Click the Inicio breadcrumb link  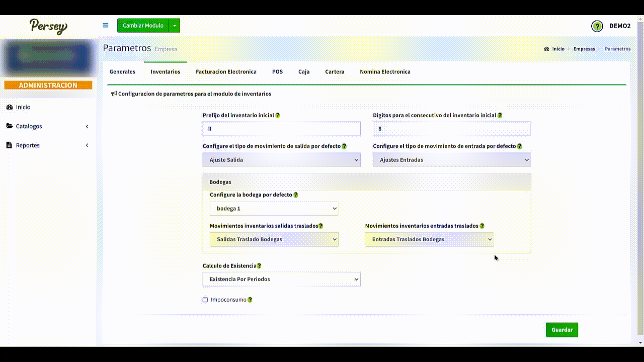[558, 49]
